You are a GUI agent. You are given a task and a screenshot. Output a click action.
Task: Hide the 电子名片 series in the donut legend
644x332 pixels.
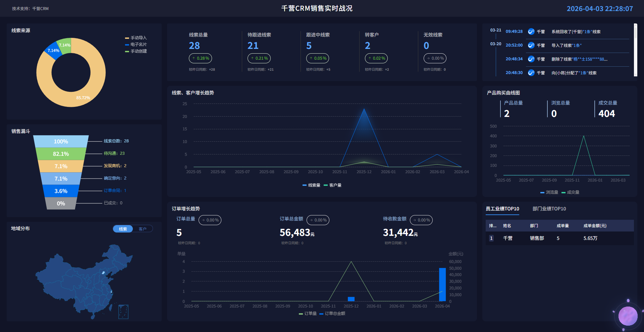(136, 45)
